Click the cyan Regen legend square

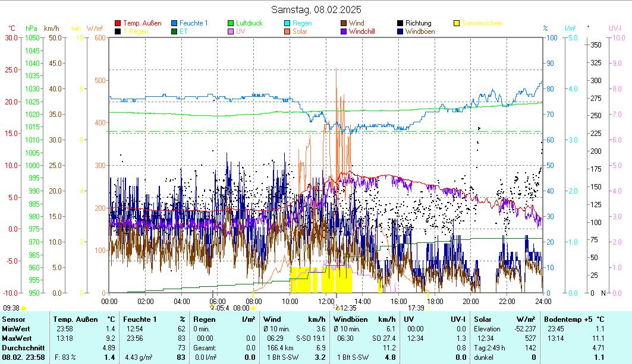click(287, 23)
